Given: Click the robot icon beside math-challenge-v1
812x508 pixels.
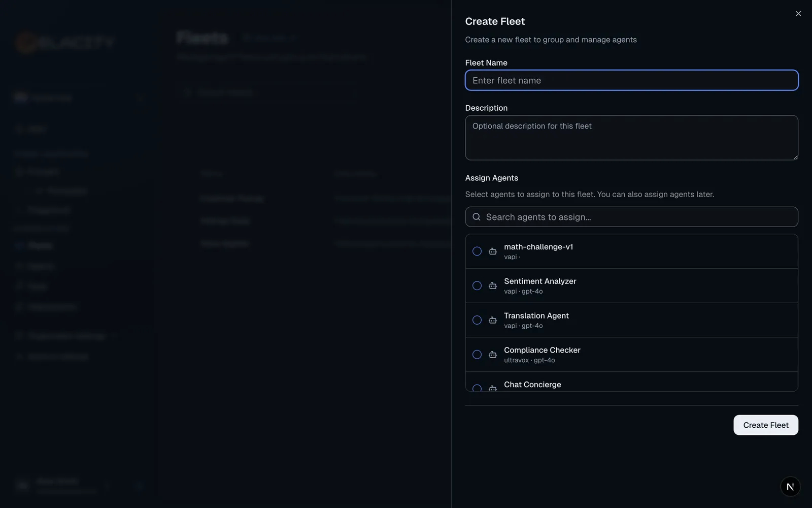Looking at the screenshot, I should tap(493, 251).
